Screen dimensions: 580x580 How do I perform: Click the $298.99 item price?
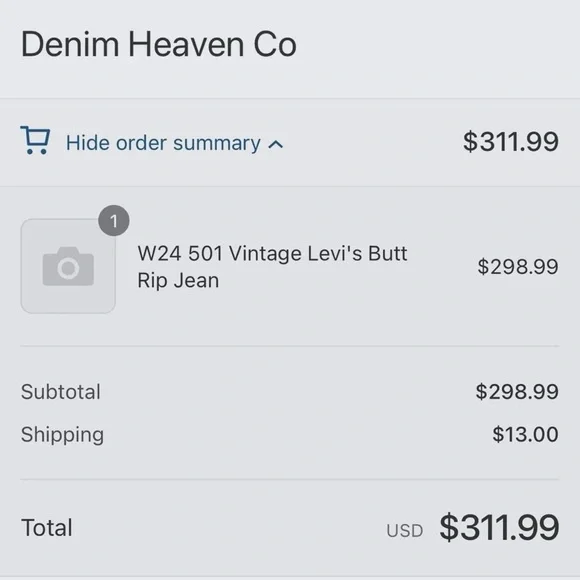click(x=518, y=267)
